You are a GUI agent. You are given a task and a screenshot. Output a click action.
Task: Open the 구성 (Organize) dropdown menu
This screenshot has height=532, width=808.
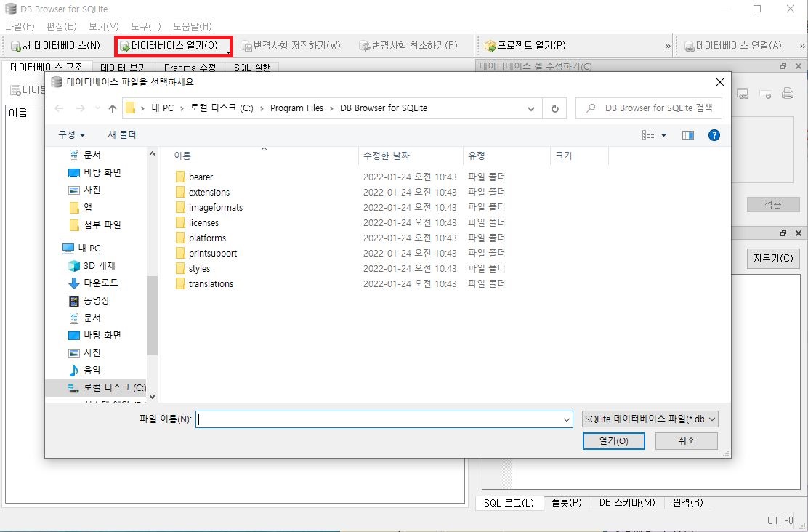tap(72, 135)
